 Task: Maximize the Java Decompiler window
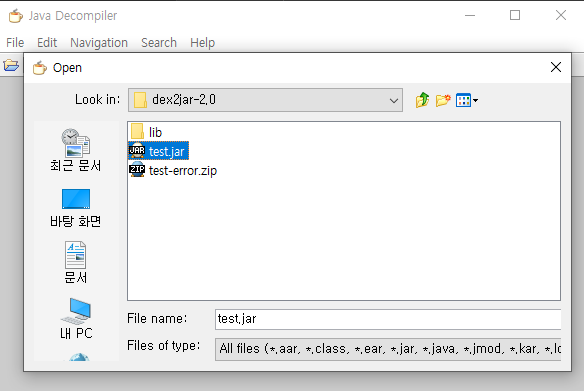coord(515,15)
